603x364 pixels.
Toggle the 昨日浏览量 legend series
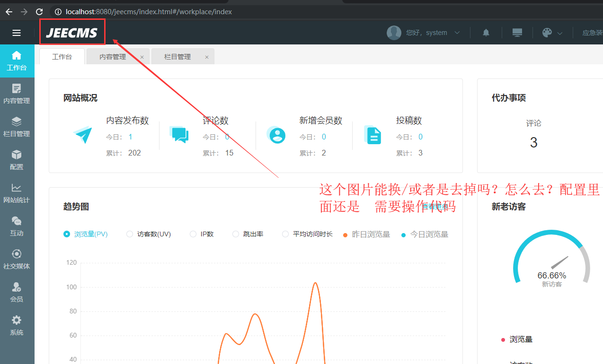tap(366, 234)
